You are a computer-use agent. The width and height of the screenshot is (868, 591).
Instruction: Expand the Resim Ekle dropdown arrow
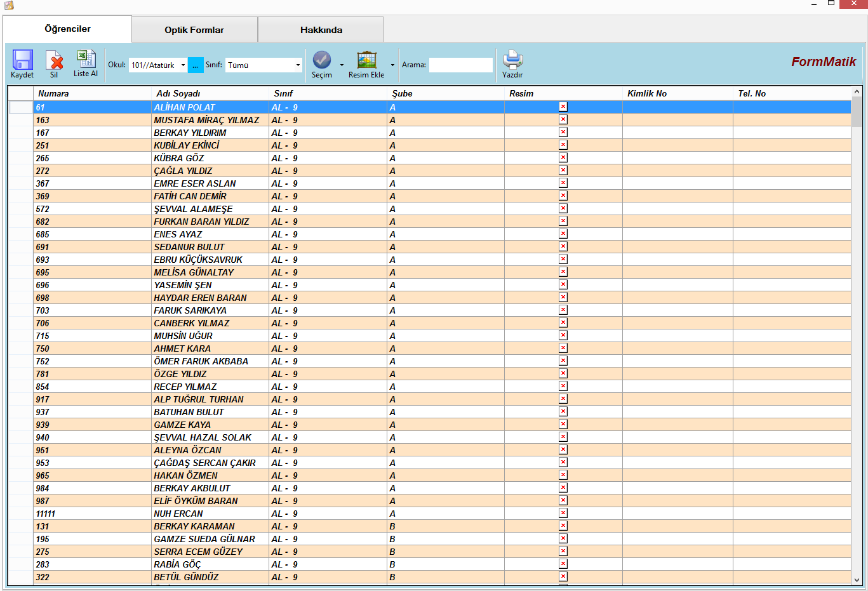click(392, 65)
